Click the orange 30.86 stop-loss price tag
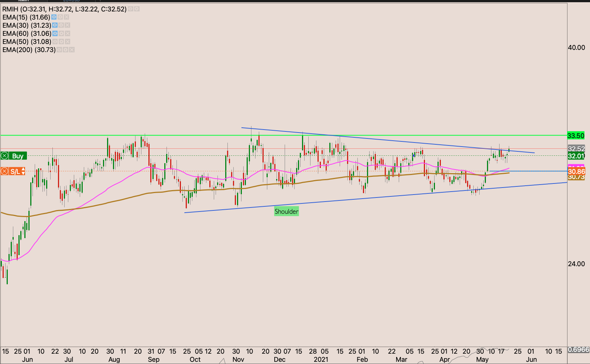This screenshot has height=364, width=590. [x=576, y=172]
